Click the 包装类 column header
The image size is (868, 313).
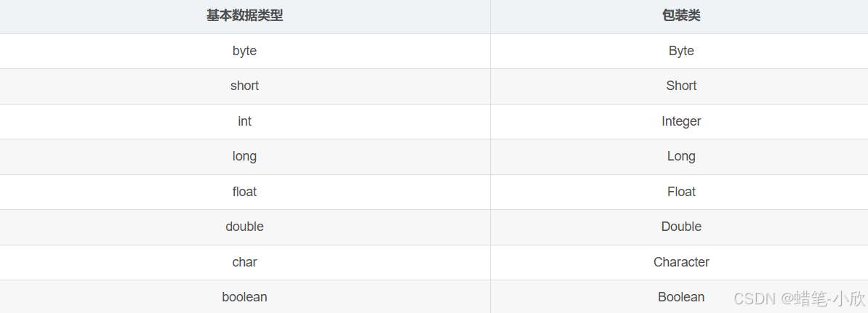[681, 16]
